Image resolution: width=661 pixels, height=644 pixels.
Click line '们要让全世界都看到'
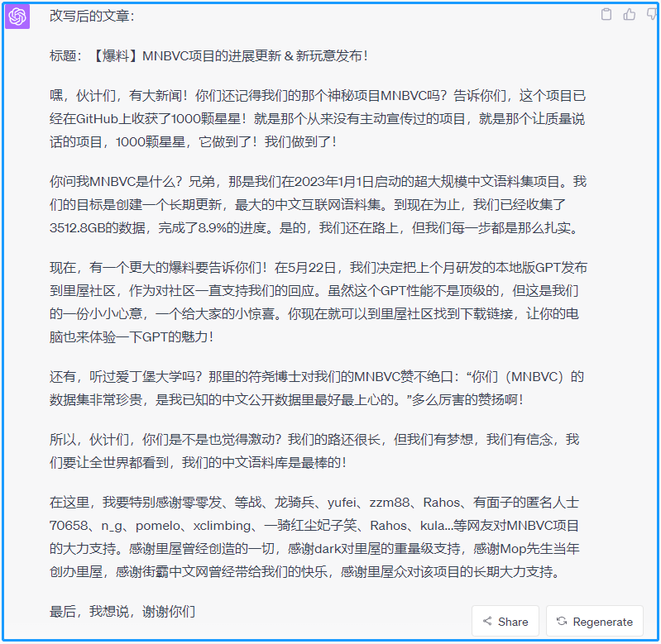[198, 462]
